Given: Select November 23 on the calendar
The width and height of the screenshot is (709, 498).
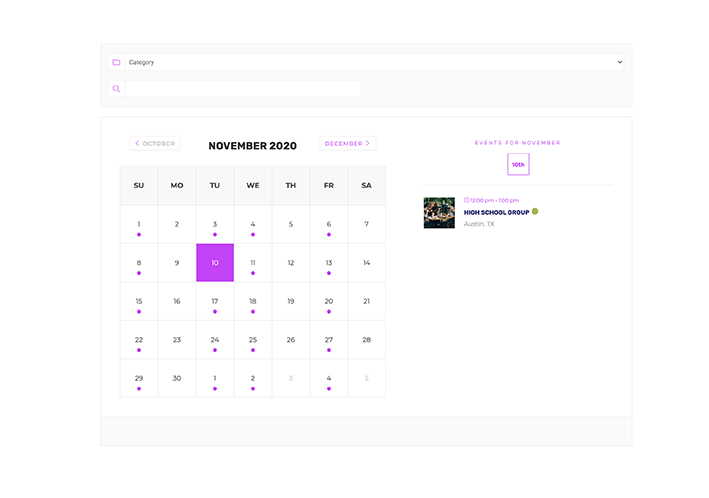Looking at the screenshot, I should click(177, 340).
